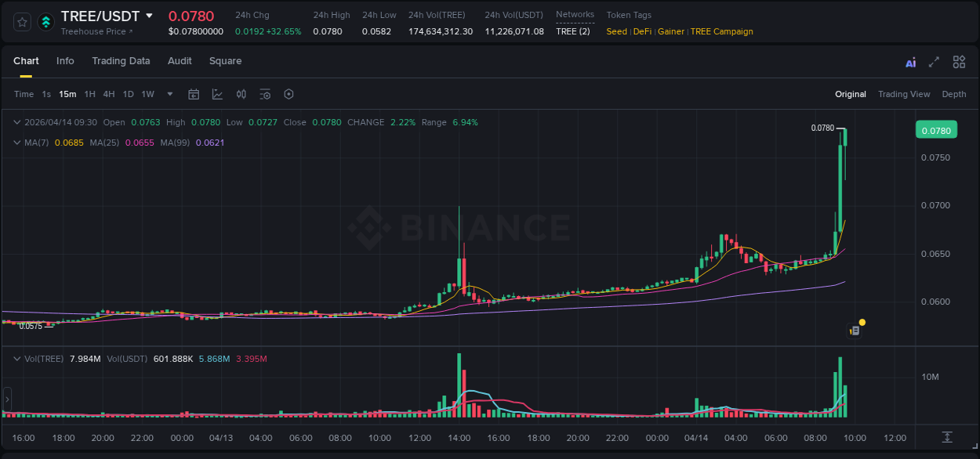Open chart settings via the hexagon icon
Screen dimensions: 980x459
click(289, 94)
